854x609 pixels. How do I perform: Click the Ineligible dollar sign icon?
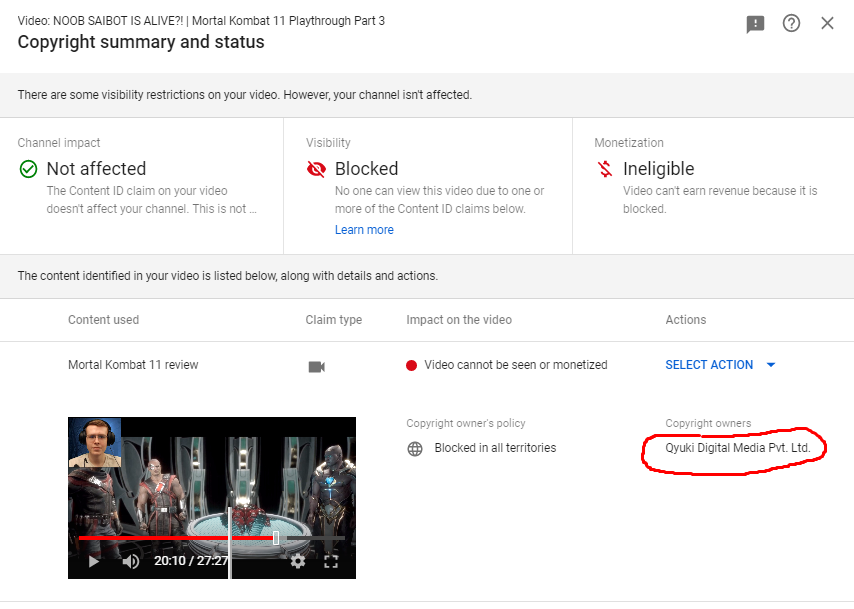(605, 169)
